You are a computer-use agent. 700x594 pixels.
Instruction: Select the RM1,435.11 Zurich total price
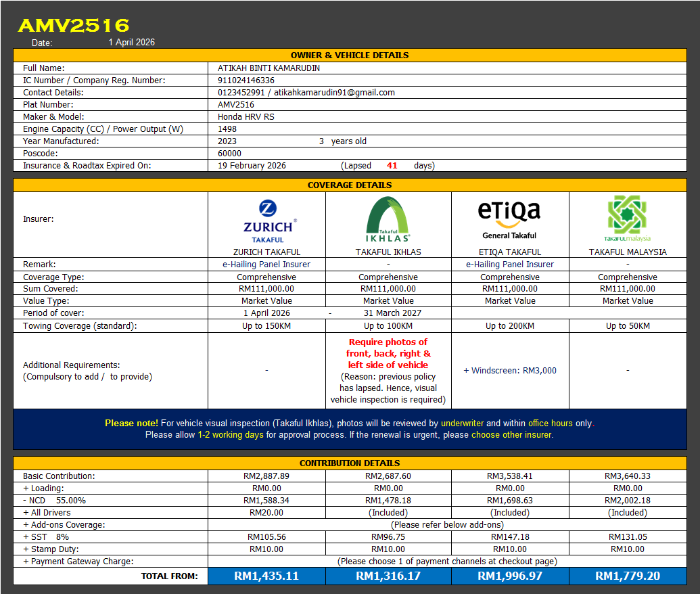[x=266, y=576]
